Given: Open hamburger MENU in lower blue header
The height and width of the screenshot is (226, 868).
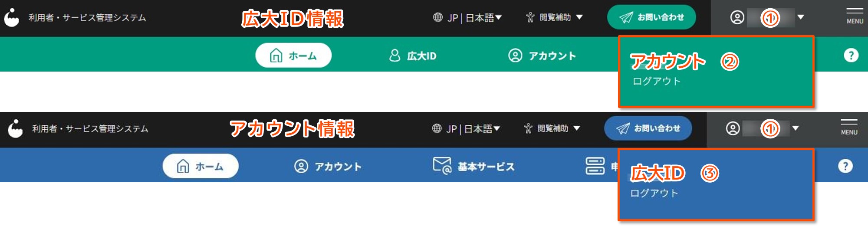Looking at the screenshot, I should tap(849, 127).
